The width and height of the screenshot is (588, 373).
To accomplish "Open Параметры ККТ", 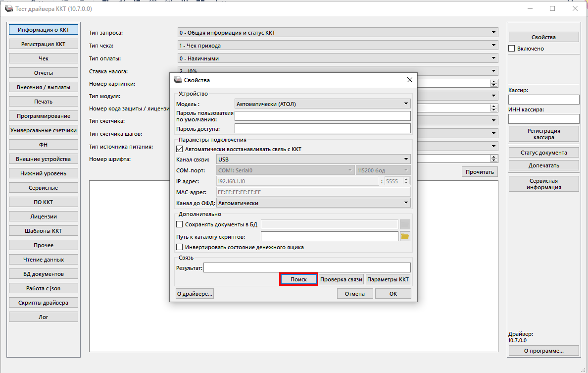I will coord(388,279).
